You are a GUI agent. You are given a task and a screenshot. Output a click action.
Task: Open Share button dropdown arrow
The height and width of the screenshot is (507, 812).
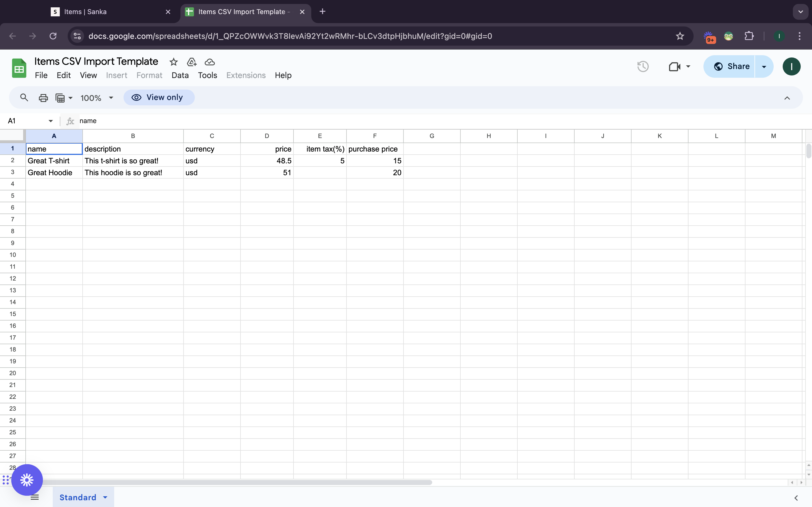764,66
